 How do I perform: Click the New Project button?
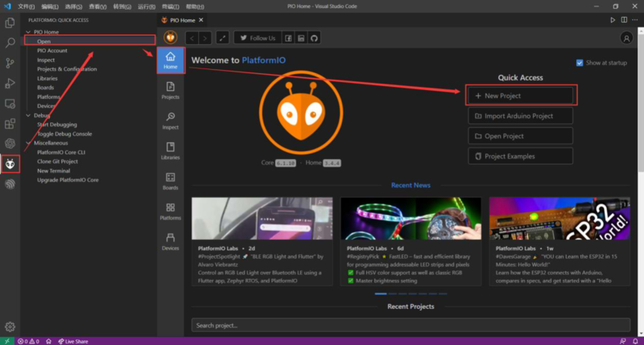tap(520, 96)
